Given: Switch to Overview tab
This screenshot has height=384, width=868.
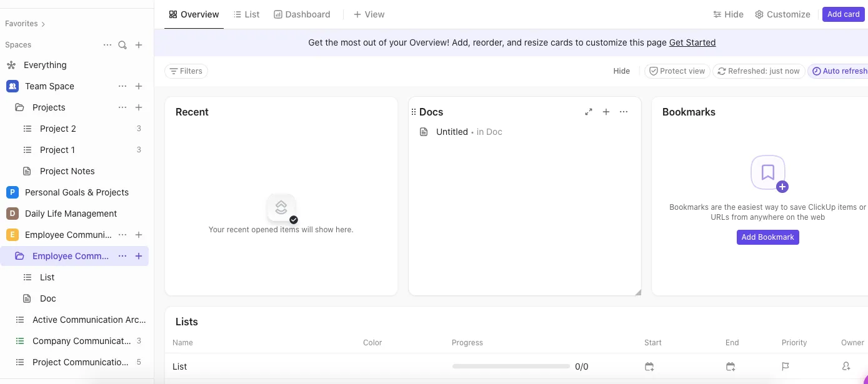Looking at the screenshot, I should point(194,14).
